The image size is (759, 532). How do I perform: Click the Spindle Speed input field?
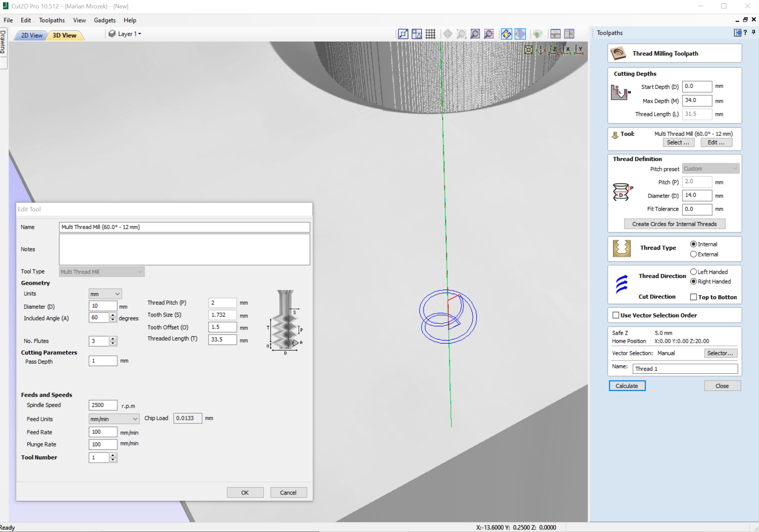click(x=103, y=405)
